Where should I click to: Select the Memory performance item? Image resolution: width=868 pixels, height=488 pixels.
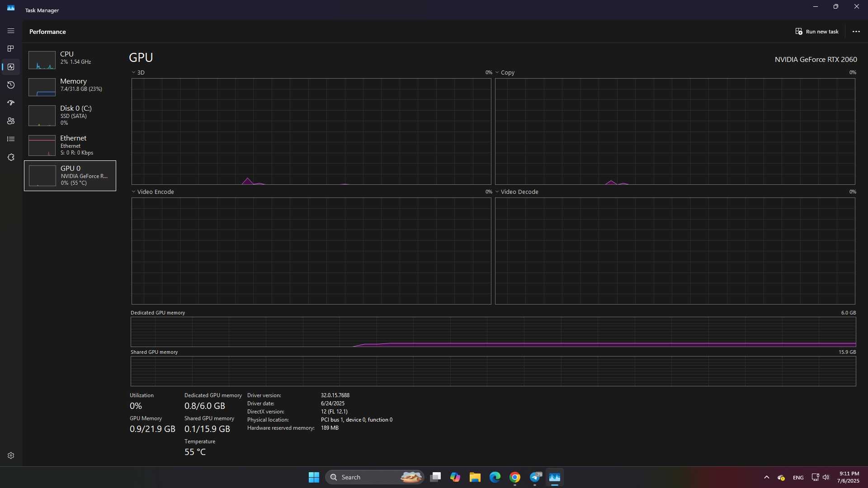pos(70,87)
